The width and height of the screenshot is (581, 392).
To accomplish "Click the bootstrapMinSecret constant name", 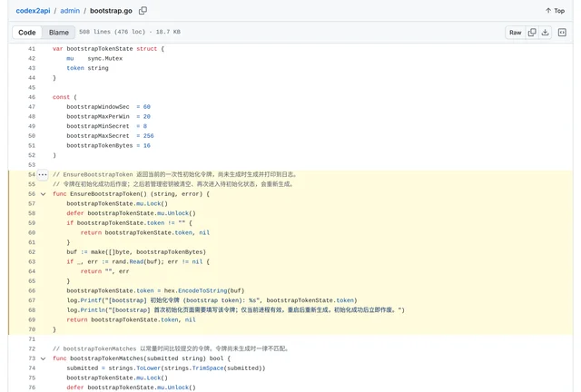I will (x=98, y=126).
